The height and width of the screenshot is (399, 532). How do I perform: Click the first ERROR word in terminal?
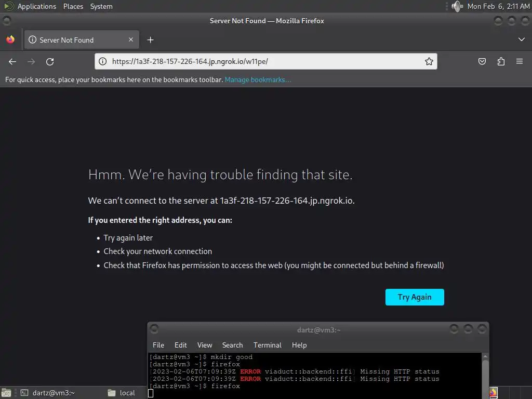pos(250,371)
